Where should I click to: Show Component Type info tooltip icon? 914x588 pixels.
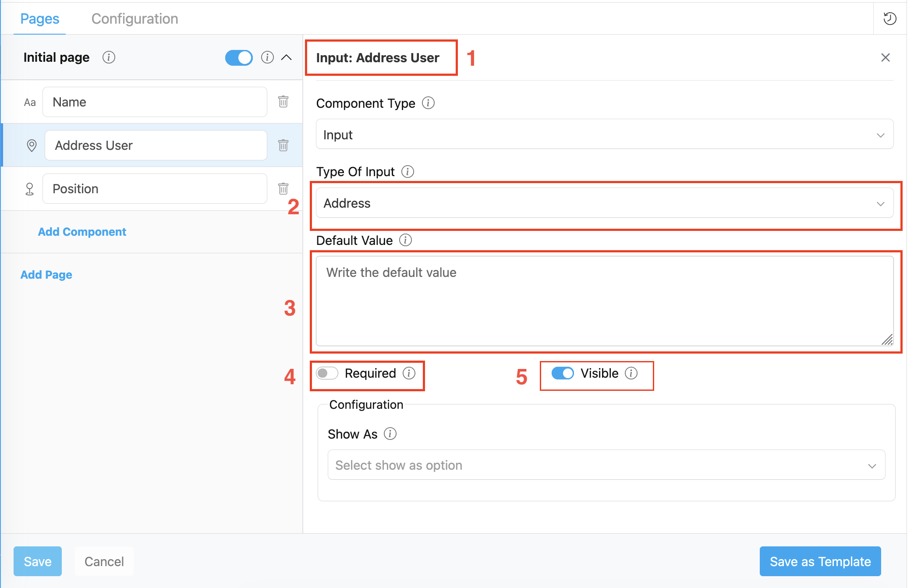click(x=428, y=103)
